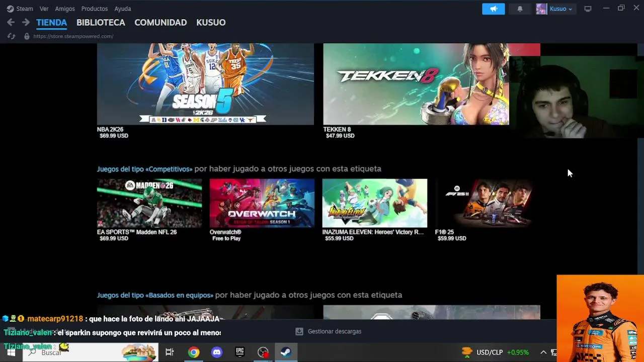Screen dimensions: 644x362
Task: Click the $47.99 USD TEKKEN 8 price
Action: (x=340, y=136)
